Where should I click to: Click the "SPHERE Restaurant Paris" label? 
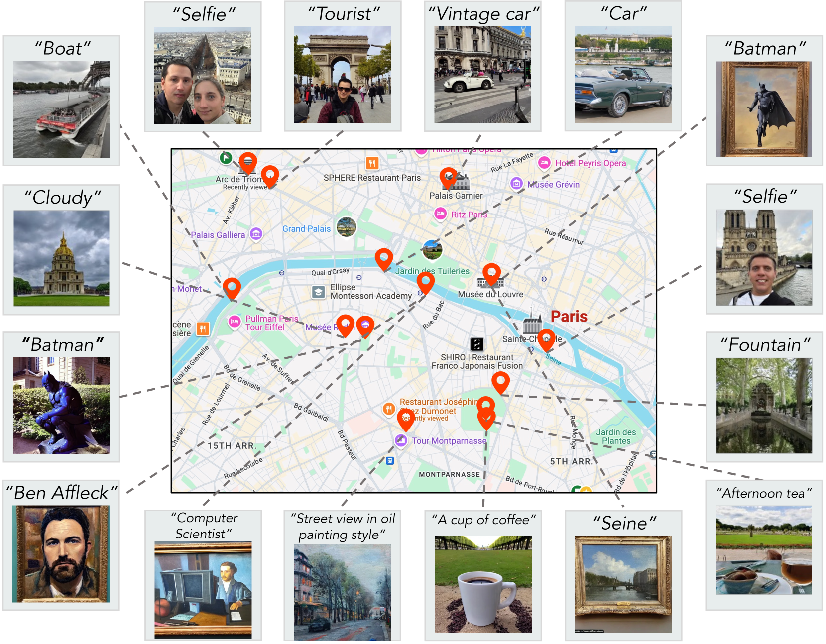click(x=372, y=178)
